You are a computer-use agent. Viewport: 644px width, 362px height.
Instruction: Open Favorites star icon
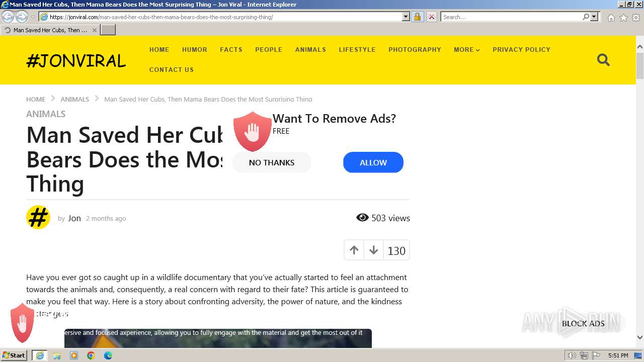(623, 18)
